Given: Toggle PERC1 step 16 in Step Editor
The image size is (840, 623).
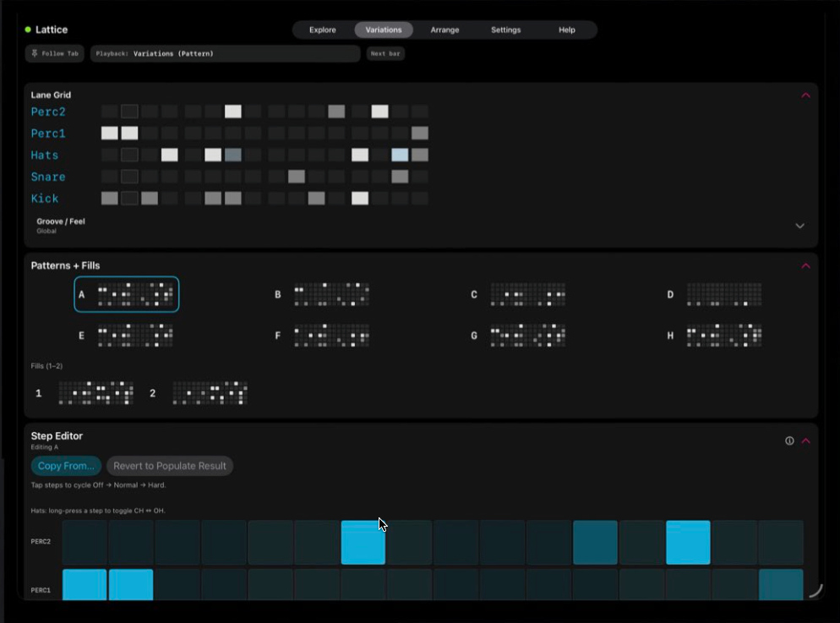Looking at the screenshot, I should point(781,585).
